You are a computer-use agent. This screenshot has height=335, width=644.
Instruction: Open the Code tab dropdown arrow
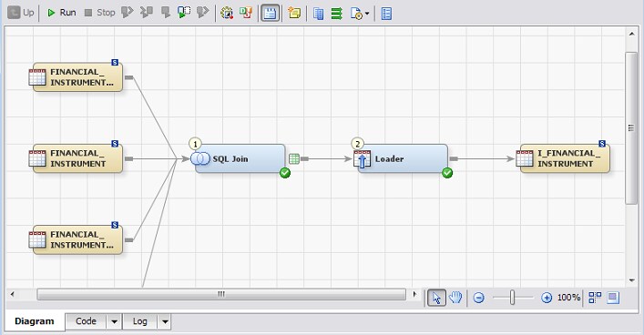114,322
